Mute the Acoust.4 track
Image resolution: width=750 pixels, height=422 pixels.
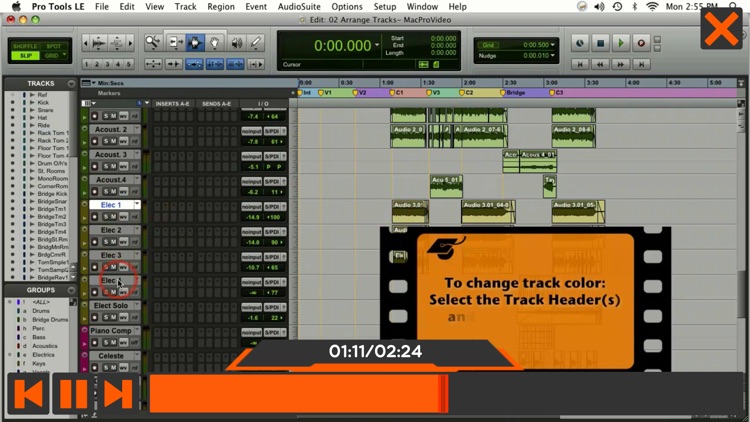click(x=114, y=191)
